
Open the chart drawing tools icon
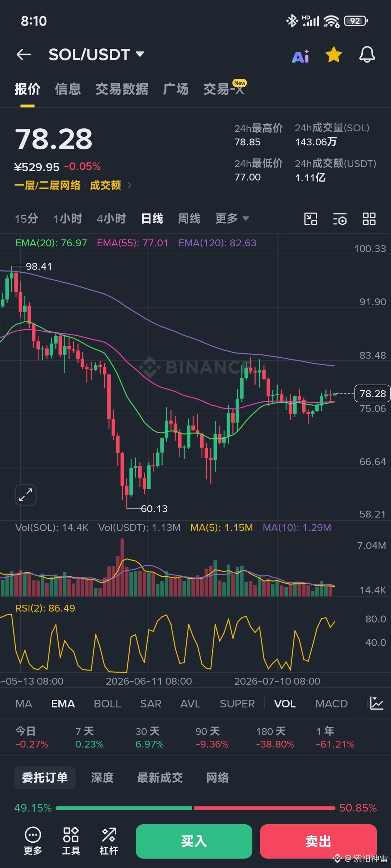point(311,219)
